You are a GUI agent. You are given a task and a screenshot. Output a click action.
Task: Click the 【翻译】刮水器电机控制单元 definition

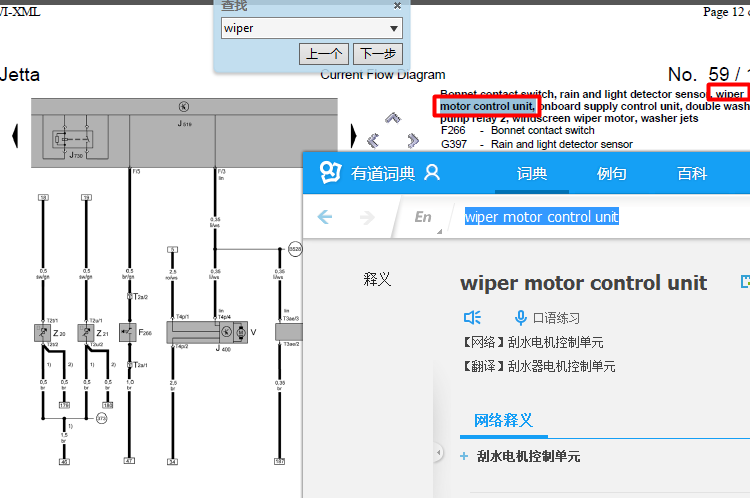click(x=538, y=366)
